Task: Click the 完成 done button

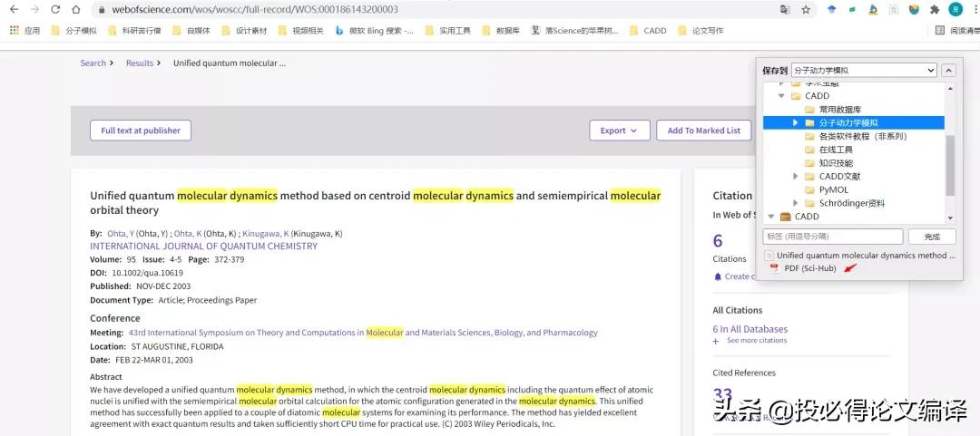Action: coord(932,237)
